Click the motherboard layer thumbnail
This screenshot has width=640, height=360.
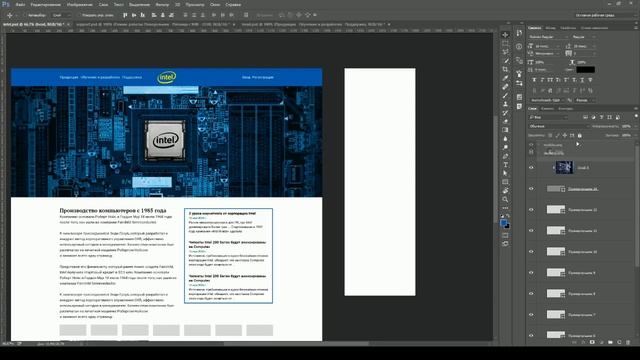pos(564,167)
